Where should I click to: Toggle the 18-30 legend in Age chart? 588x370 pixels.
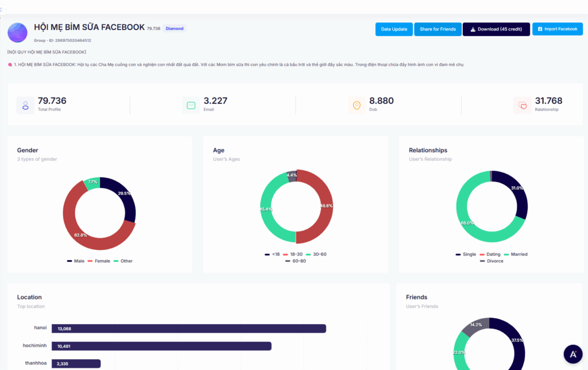click(293, 255)
